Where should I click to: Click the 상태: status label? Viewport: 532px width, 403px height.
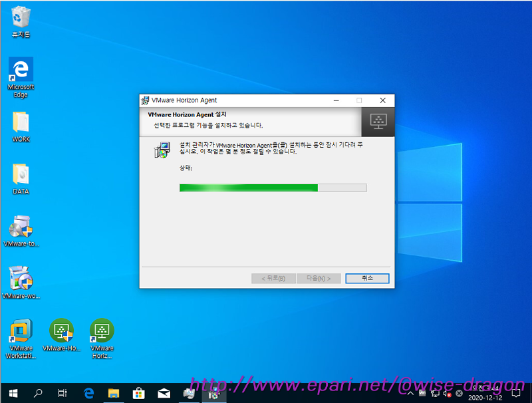(x=186, y=168)
